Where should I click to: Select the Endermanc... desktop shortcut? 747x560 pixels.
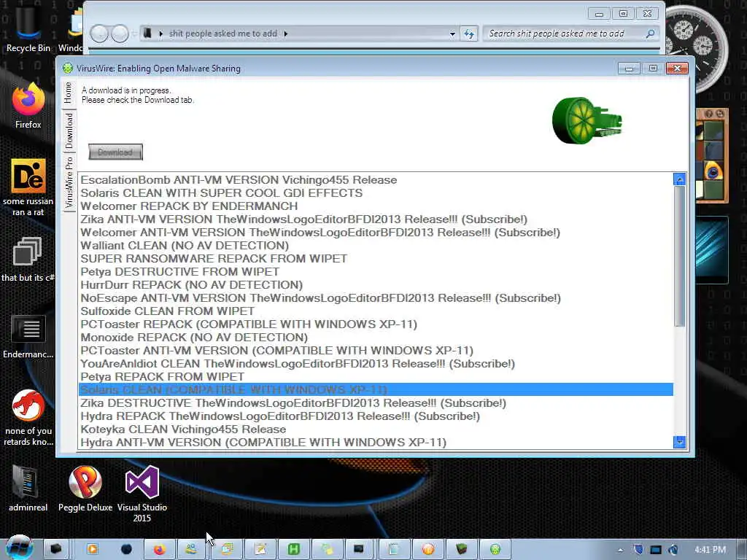tap(28, 337)
